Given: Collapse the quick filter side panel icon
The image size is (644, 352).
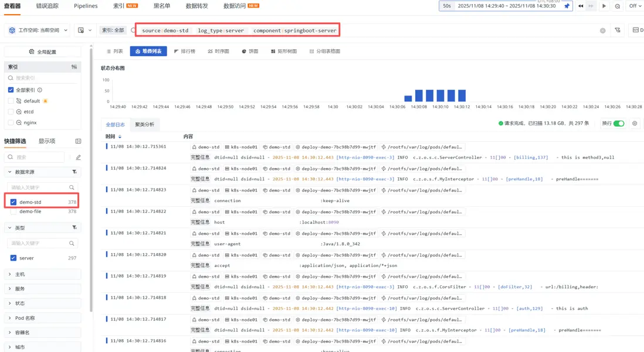Looking at the screenshot, I should coord(78,141).
